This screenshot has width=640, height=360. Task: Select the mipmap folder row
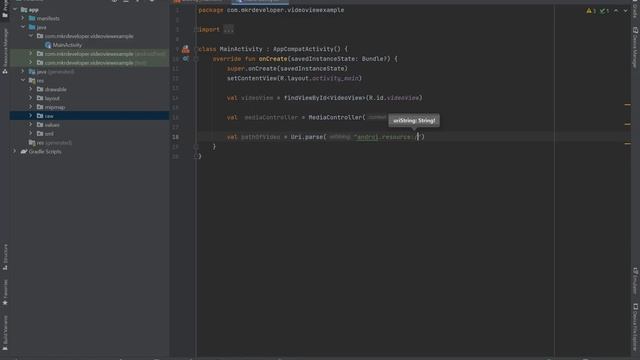coord(89,107)
